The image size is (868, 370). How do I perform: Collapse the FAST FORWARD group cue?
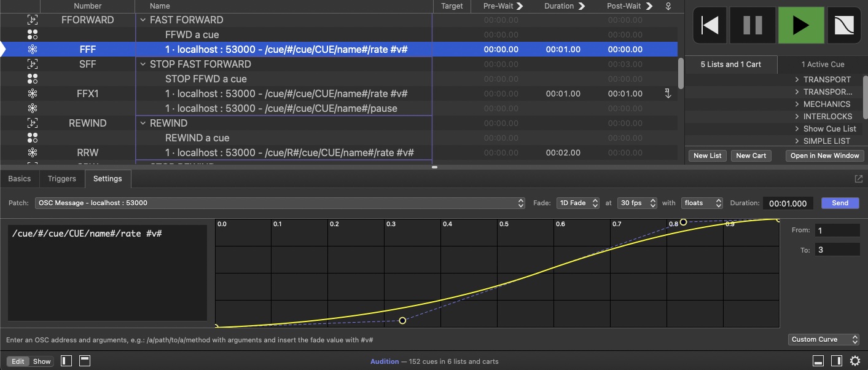[x=143, y=20]
